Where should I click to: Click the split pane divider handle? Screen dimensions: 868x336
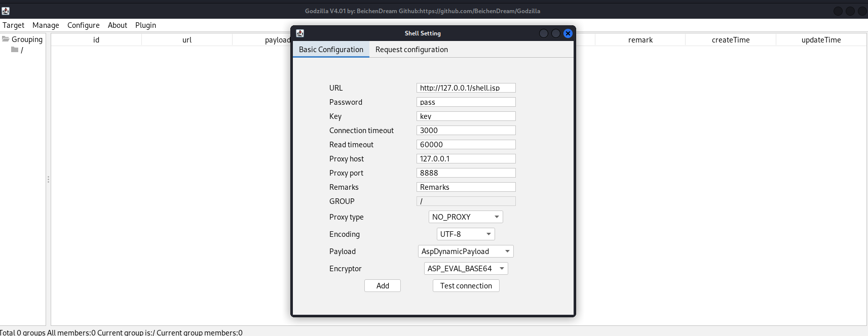pyautogui.click(x=48, y=180)
